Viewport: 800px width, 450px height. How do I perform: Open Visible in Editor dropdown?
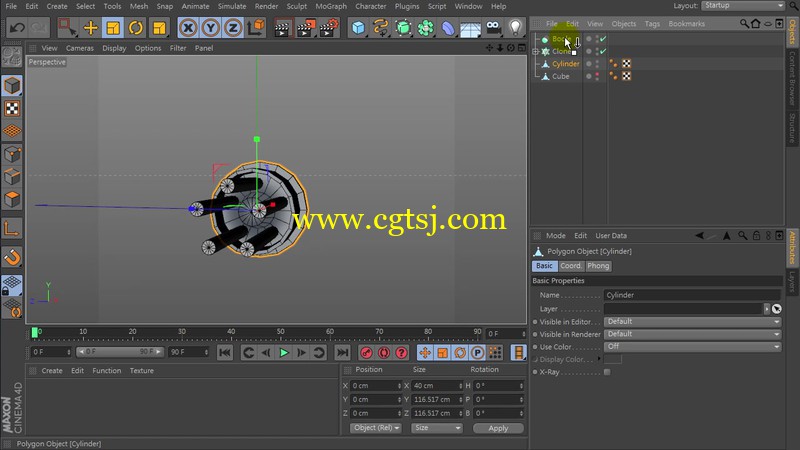(692, 321)
